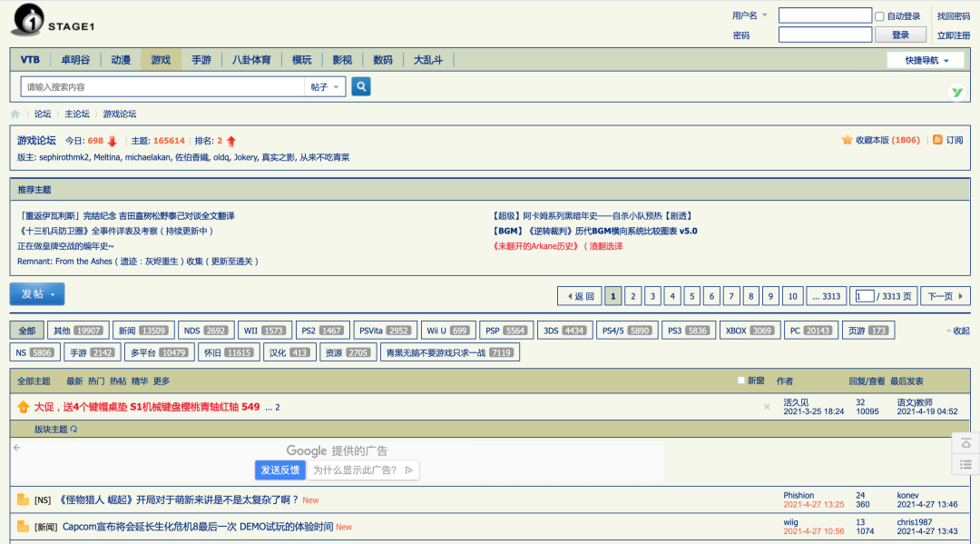Open the 用户名 login type dropdown
The height and width of the screenshot is (544, 980).
coord(750,15)
